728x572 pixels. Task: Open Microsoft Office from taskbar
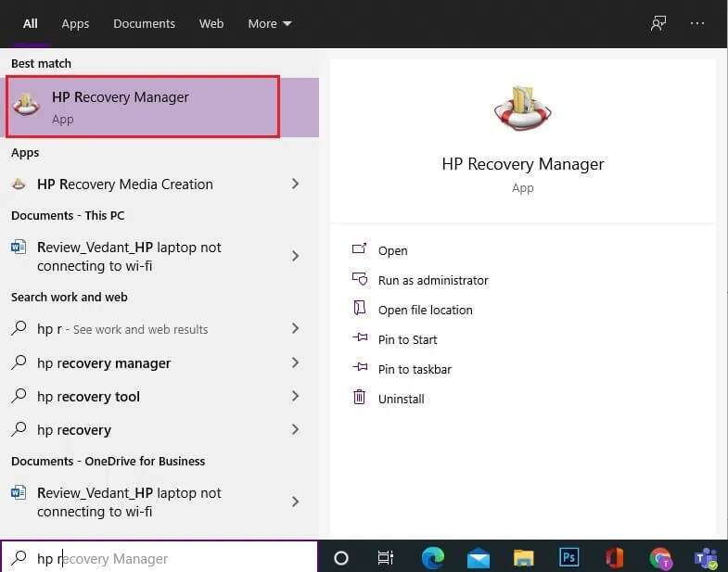(x=615, y=557)
